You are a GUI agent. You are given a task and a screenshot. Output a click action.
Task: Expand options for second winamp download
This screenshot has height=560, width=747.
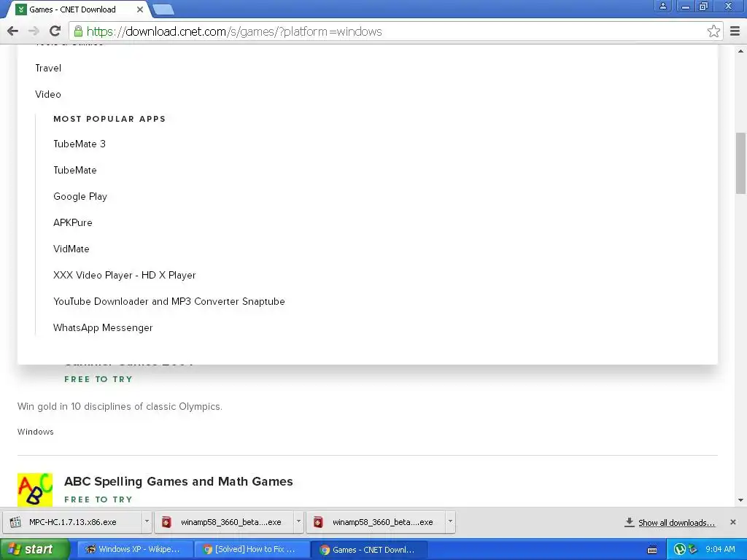450,522
